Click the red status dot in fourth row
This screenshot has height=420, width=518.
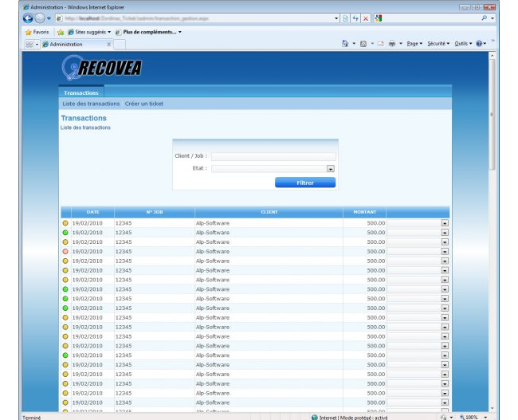(x=65, y=251)
